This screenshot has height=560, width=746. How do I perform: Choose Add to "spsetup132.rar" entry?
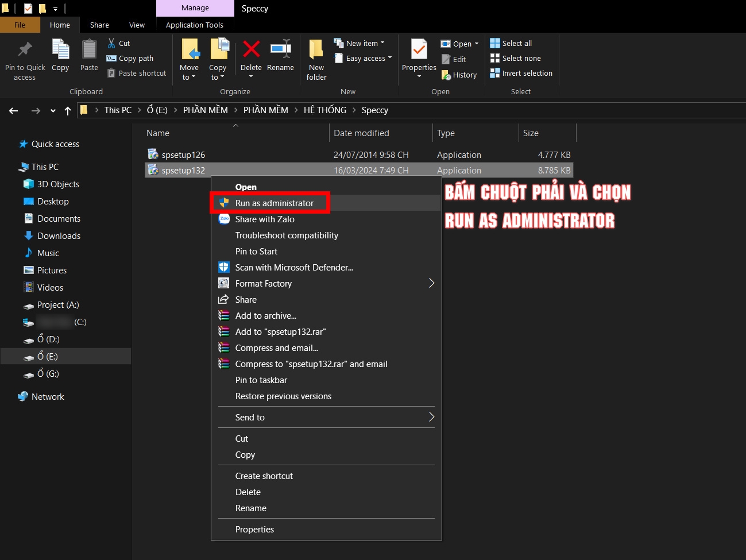(326, 331)
